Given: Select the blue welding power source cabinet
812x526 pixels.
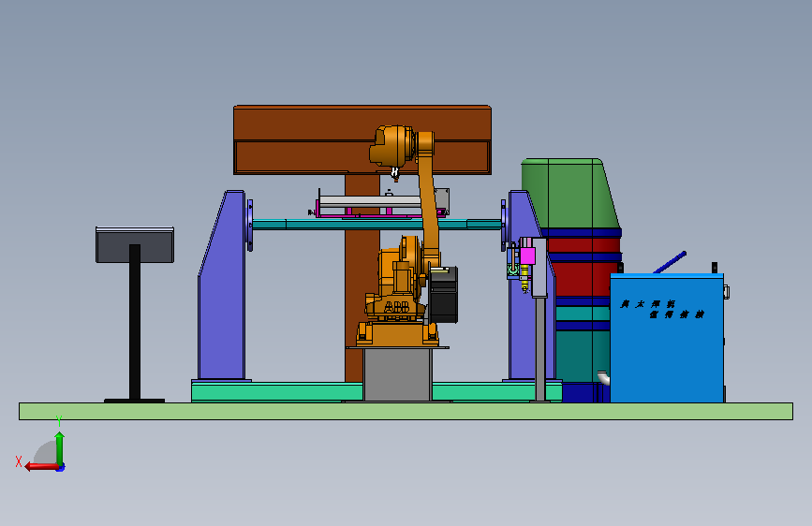Looking at the screenshot, I should click(667, 338).
